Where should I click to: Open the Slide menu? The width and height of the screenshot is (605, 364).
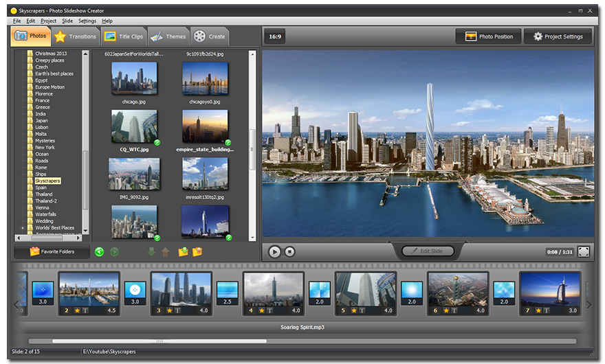point(67,21)
